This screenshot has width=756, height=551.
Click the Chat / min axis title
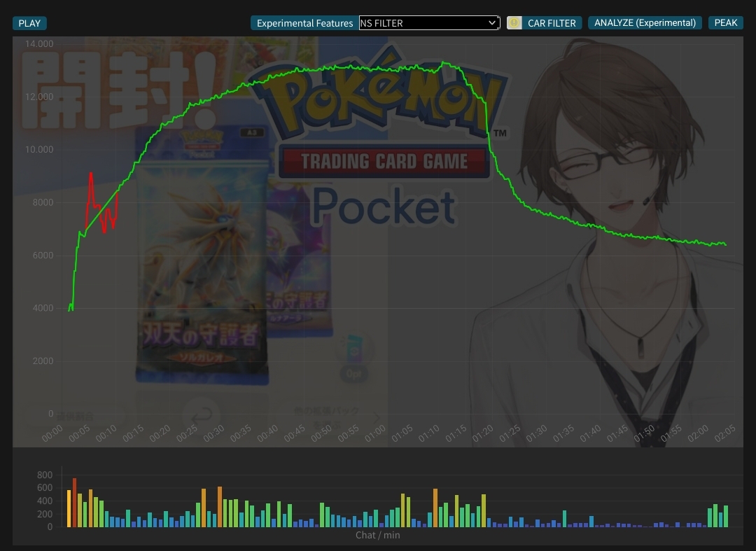[377, 535]
